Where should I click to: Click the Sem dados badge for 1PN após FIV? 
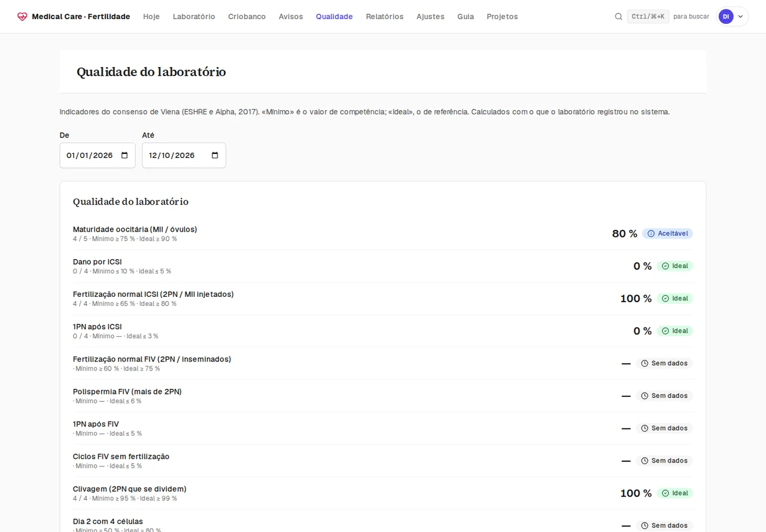664,428
